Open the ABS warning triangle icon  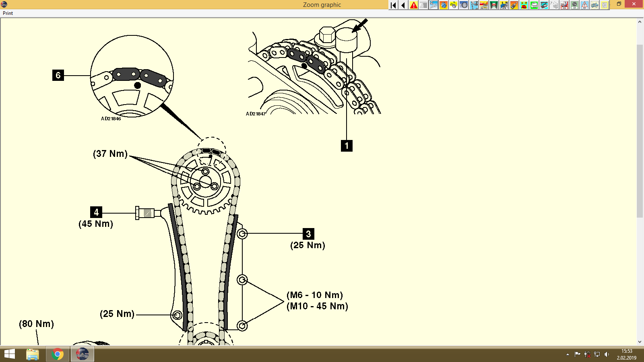coord(584,5)
